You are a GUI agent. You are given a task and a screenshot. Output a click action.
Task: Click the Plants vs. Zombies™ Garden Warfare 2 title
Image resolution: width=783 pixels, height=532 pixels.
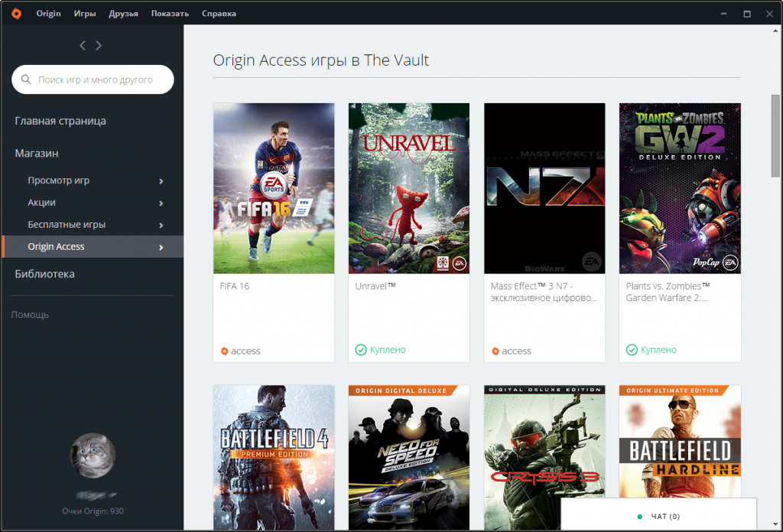point(668,292)
